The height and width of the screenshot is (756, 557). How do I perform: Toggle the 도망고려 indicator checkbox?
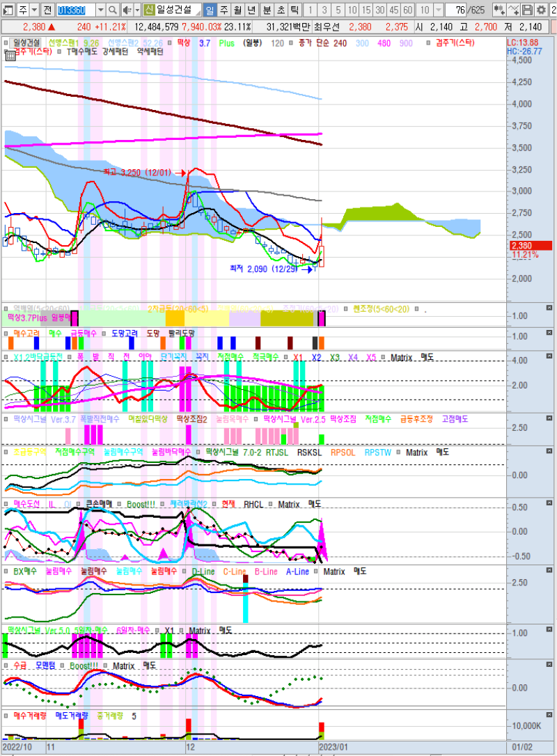click(x=104, y=333)
